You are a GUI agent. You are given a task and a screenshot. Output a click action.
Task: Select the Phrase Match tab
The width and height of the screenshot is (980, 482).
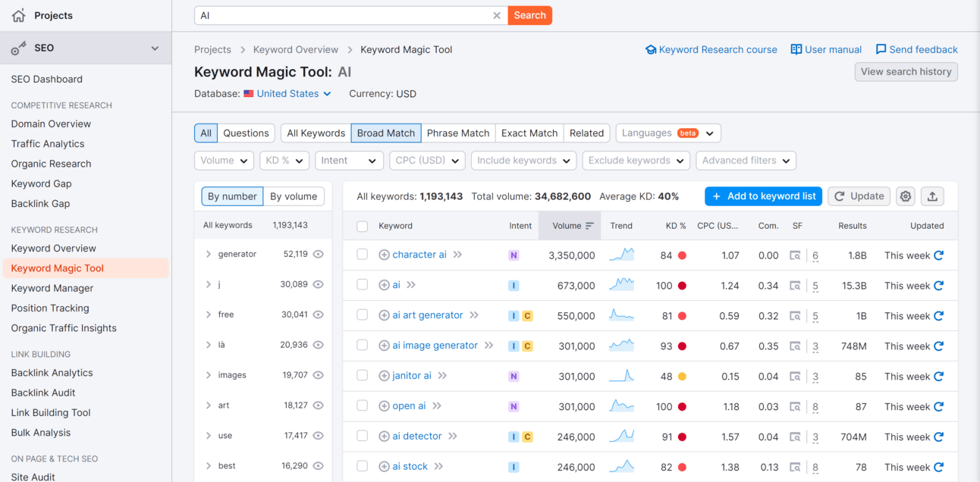(x=458, y=133)
